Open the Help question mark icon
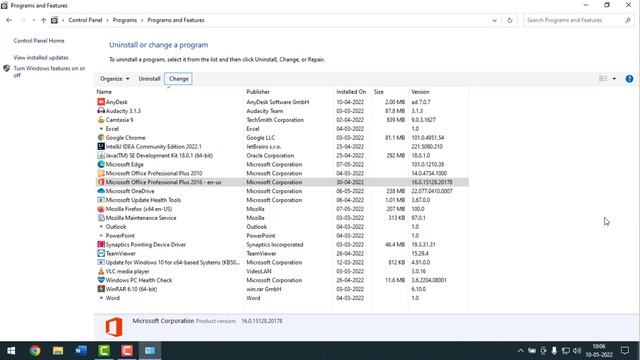Viewport: 640px width, 360px height. click(629, 79)
